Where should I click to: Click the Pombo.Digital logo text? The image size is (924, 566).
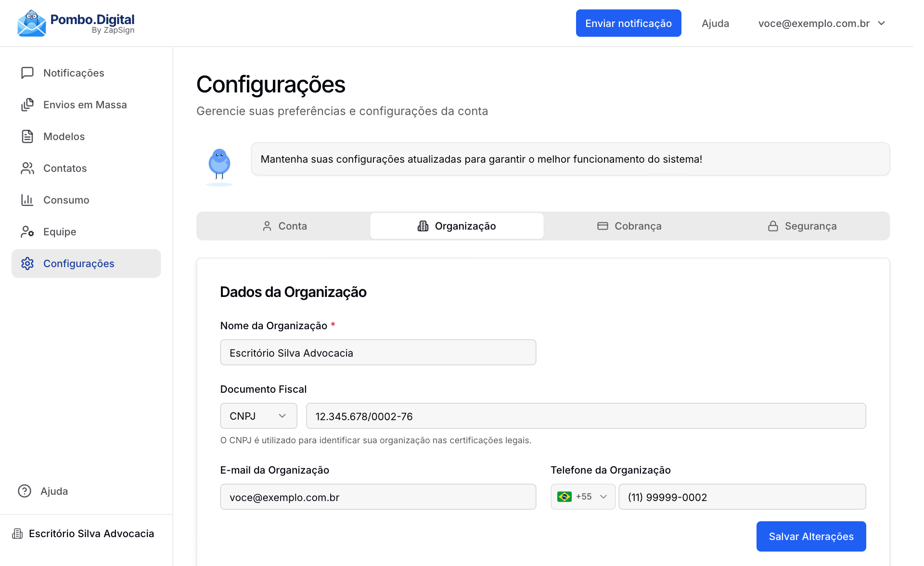point(92,20)
